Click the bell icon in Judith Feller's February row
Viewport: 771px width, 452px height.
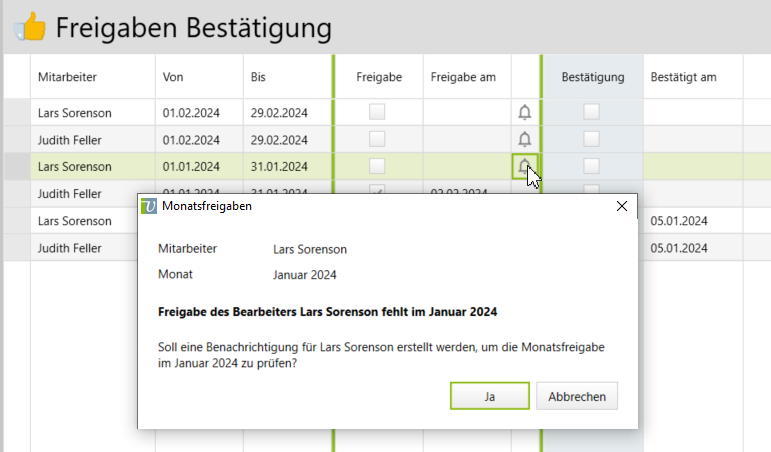(x=524, y=140)
